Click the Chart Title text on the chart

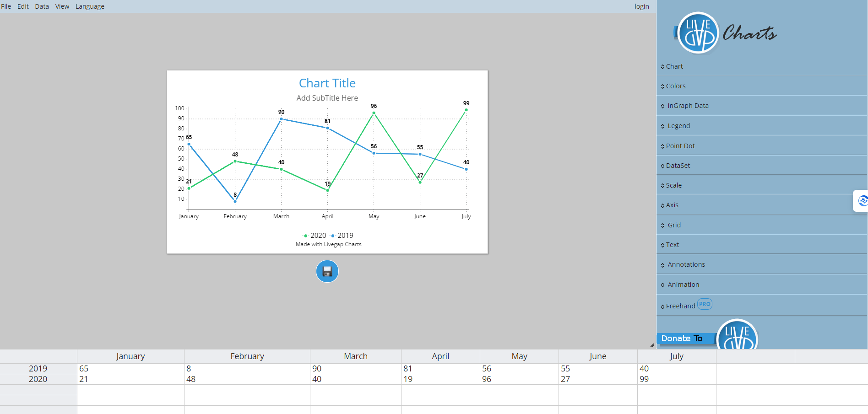pos(327,83)
